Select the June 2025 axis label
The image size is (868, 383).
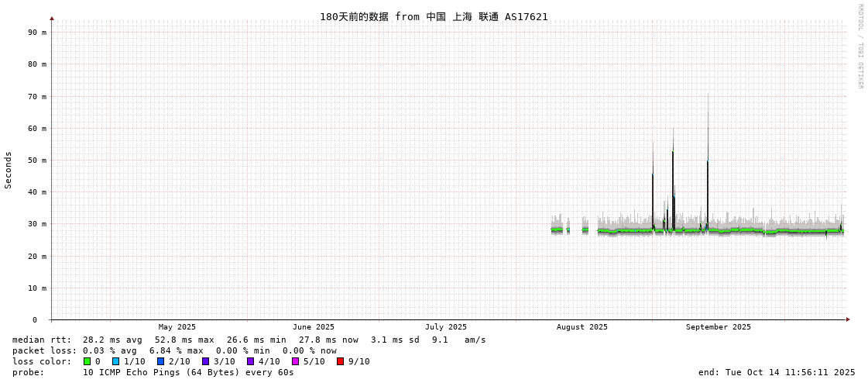(314, 327)
